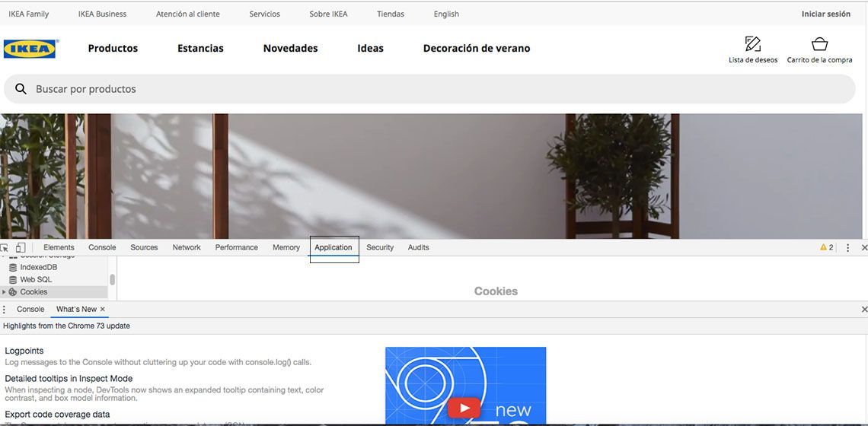The image size is (868, 426).
Task: Open the Lista de deseos icon
Action: [x=753, y=43]
